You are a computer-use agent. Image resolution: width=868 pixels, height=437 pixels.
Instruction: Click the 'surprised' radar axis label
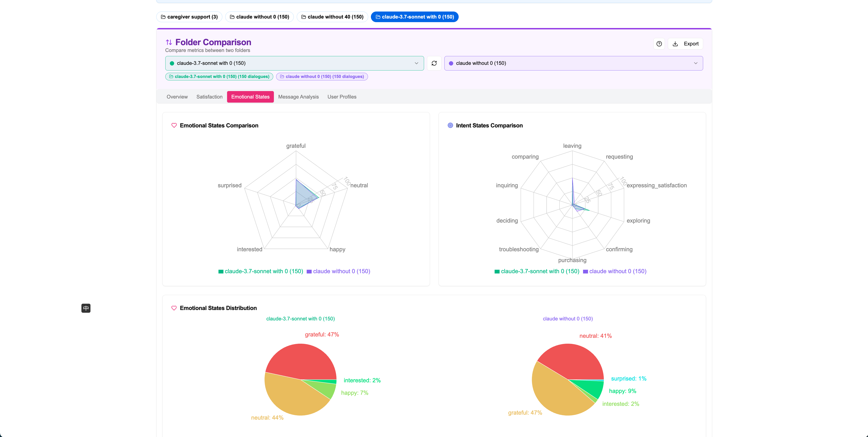tap(230, 186)
